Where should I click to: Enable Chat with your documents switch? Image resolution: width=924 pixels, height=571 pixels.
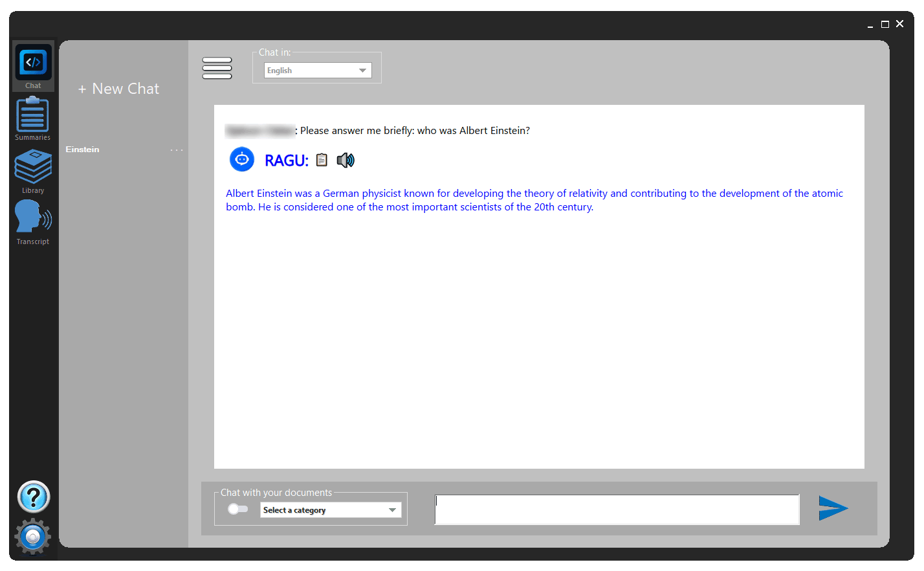pos(238,509)
